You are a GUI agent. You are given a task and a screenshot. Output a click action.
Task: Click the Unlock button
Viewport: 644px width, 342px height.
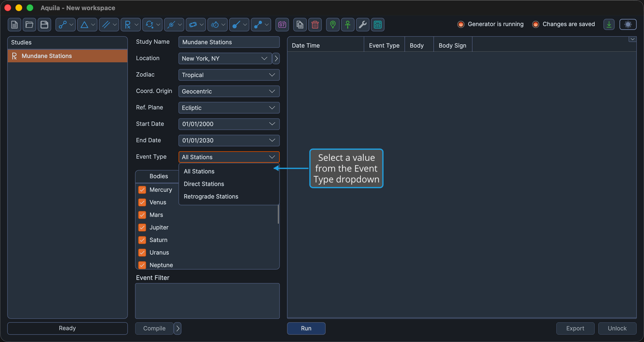tap(617, 328)
